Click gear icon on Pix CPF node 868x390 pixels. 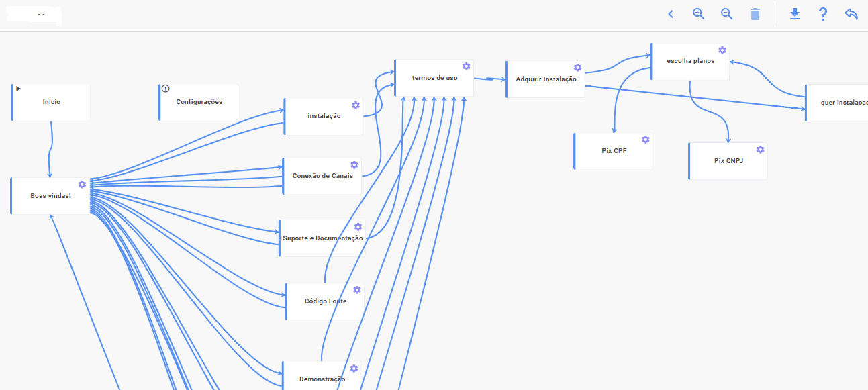coord(645,140)
